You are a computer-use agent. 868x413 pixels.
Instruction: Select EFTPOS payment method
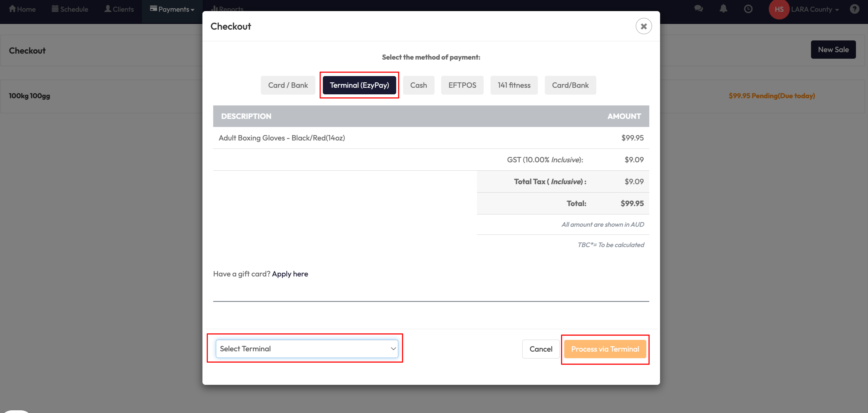(462, 85)
